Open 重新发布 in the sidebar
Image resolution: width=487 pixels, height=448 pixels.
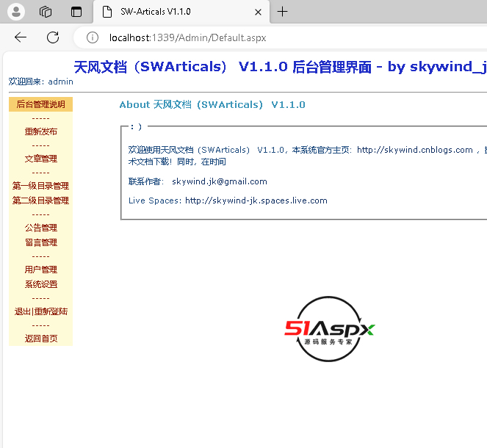pos(40,131)
